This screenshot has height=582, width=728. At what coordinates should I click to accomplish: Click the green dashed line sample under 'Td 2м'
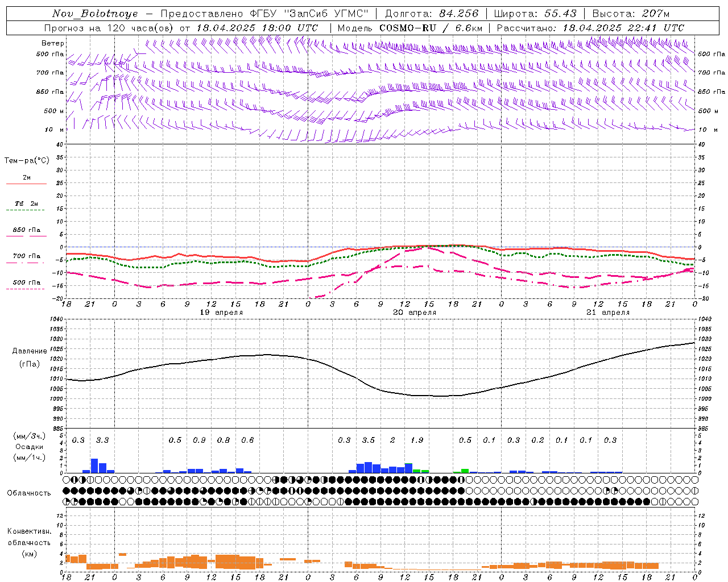(26, 210)
